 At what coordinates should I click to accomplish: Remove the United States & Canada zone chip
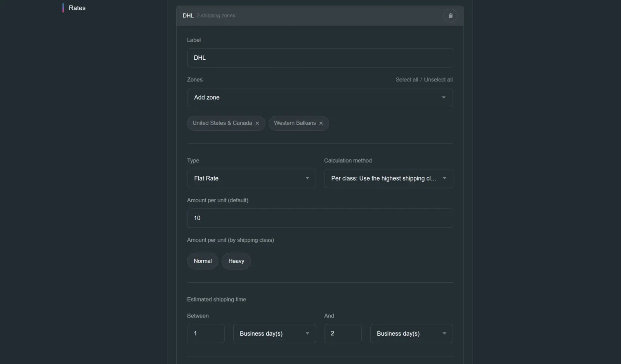257,123
